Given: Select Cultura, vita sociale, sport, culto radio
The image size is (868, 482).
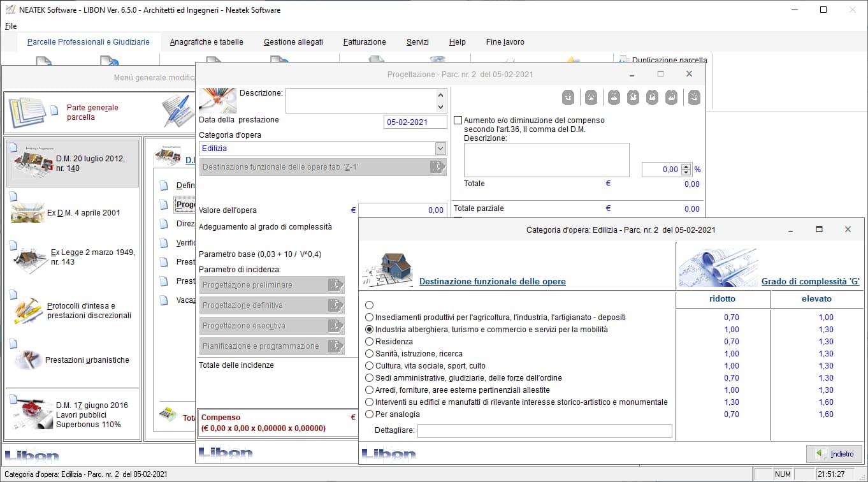Looking at the screenshot, I should [369, 366].
